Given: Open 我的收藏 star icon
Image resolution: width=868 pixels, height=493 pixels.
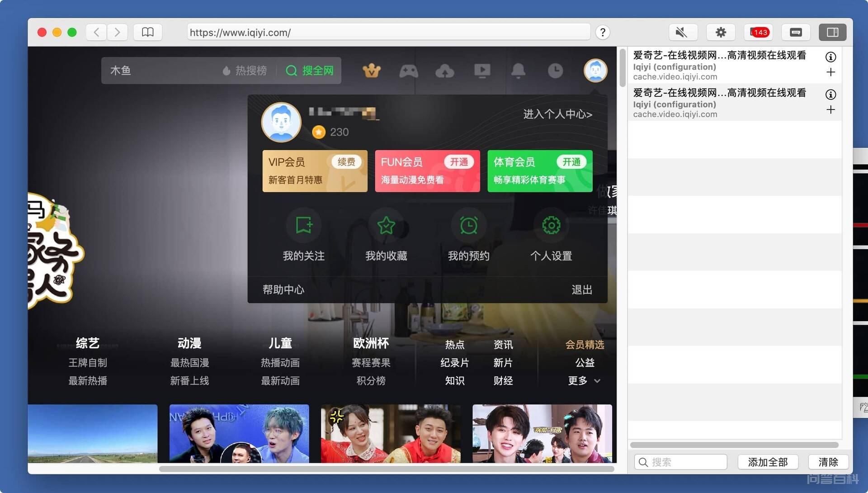Looking at the screenshot, I should [386, 225].
